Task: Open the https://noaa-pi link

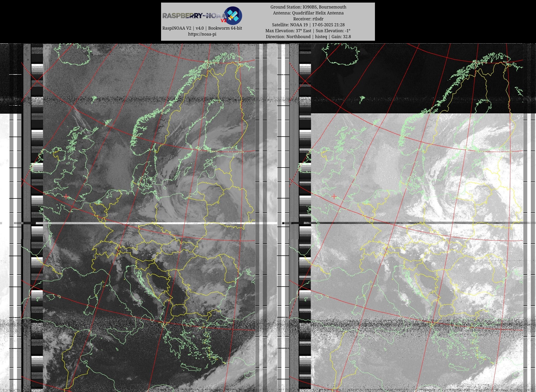Action: point(202,34)
